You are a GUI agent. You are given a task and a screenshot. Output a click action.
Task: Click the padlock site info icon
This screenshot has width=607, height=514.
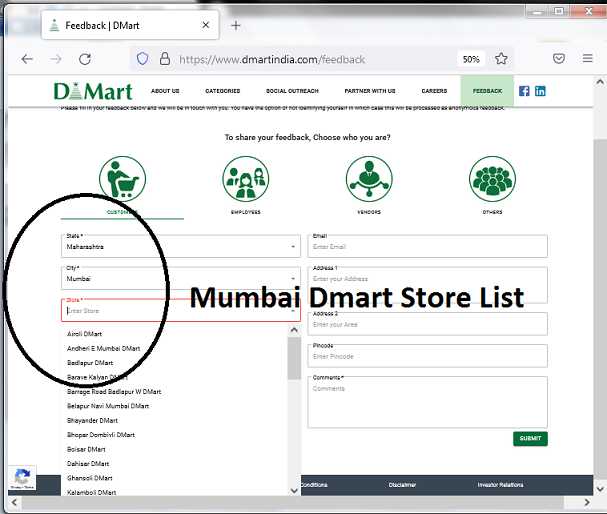coord(165,59)
